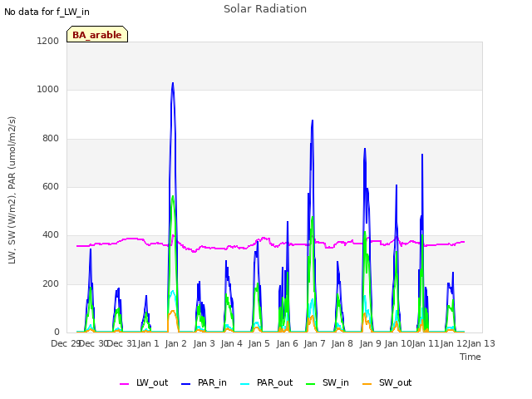Click the Jan 2 x-axis tick label

[x=176, y=343]
